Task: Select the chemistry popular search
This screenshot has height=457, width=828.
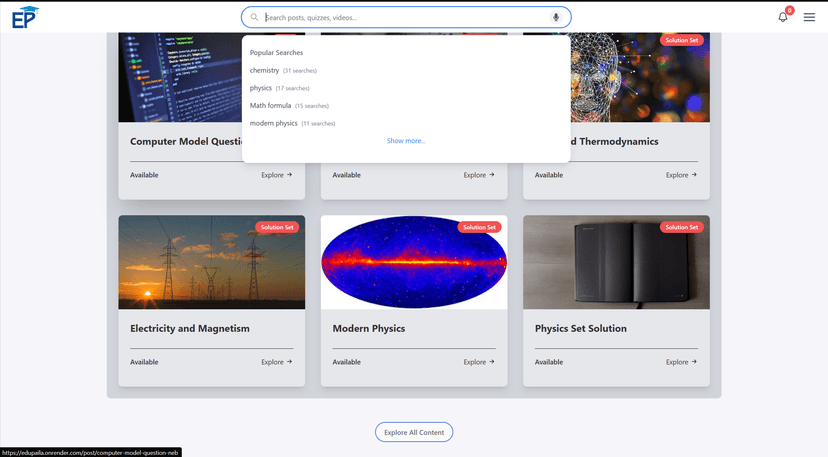Action: click(265, 71)
